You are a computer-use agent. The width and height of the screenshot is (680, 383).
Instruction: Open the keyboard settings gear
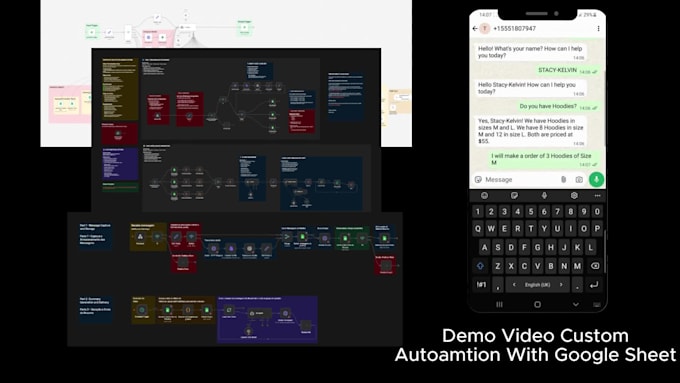(x=574, y=196)
